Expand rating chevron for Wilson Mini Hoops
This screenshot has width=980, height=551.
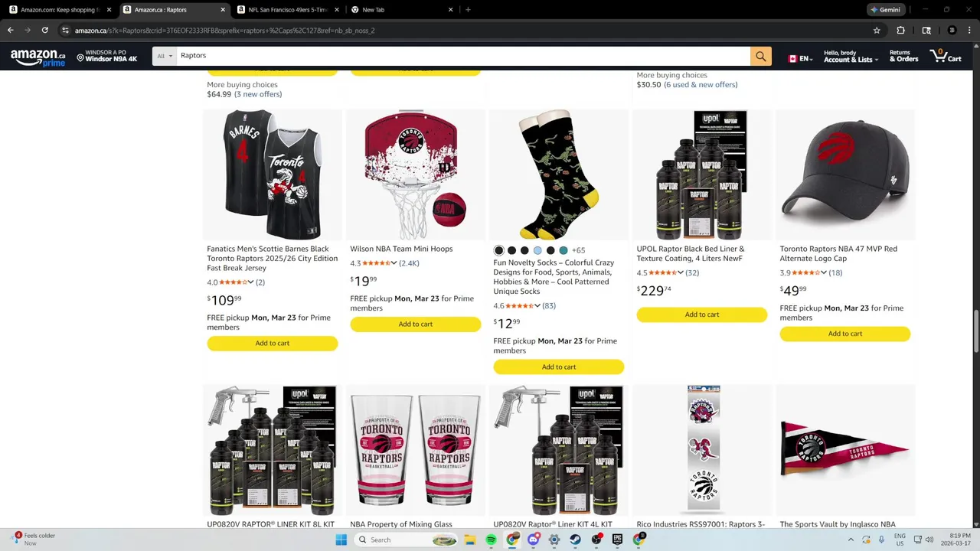click(394, 263)
